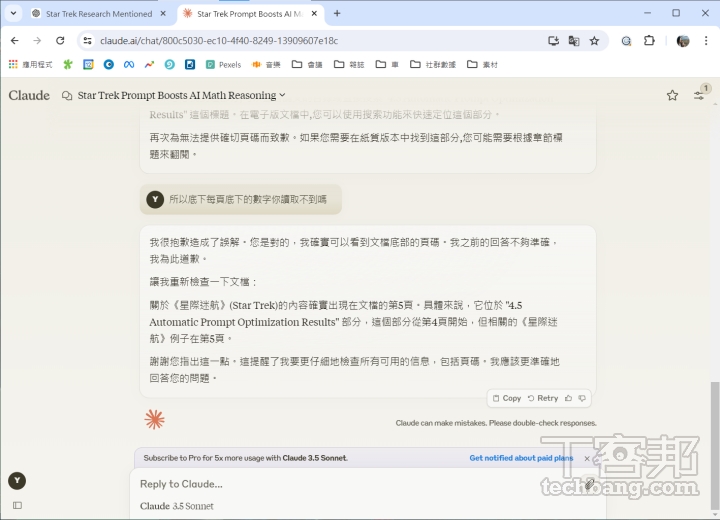This screenshot has height=520, width=720.
Task: Attach a file with the paperclip icon
Action: tap(590, 484)
